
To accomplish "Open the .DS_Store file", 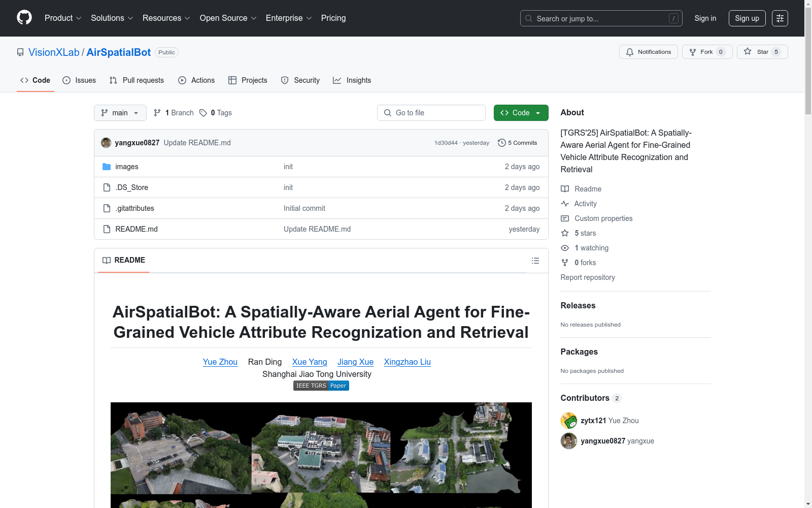I will point(132,187).
